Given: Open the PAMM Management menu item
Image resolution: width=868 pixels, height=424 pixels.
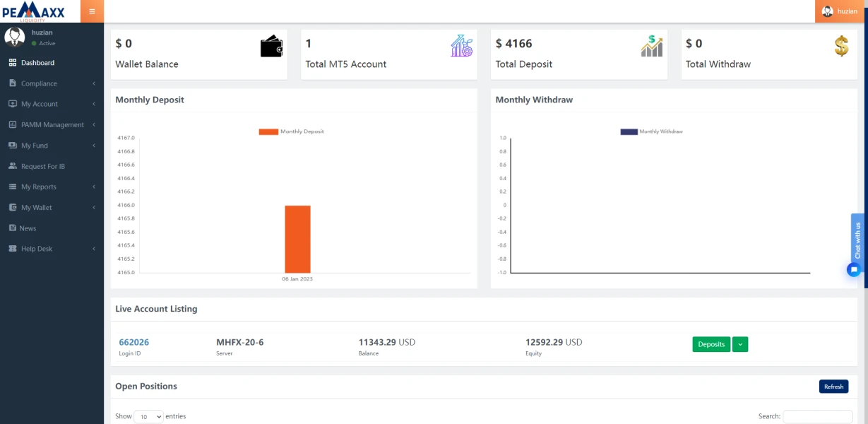Looking at the screenshot, I should pyautogui.click(x=52, y=124).
